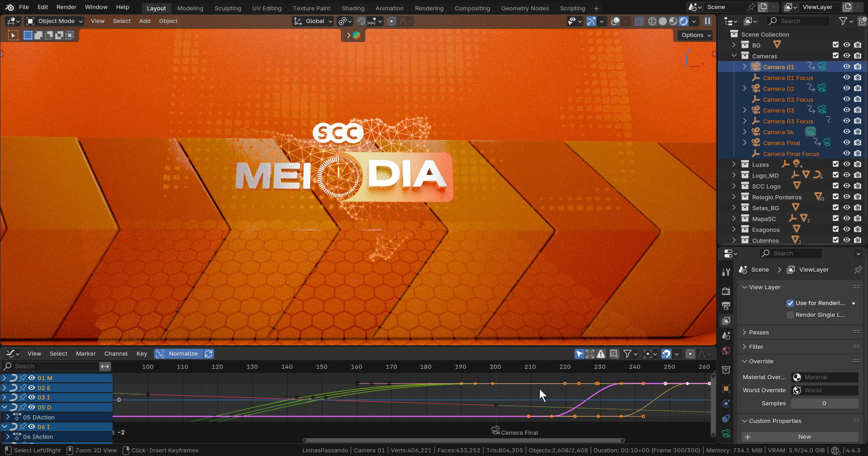Screen dimensions: 868x456
Task: Select Camera Final in outliner
Action: [781, 143]
